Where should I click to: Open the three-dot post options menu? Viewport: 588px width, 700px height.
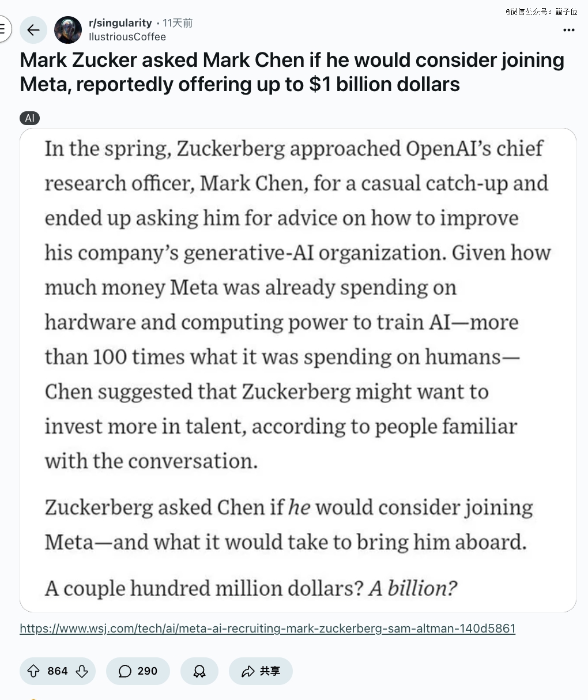click(x=569, y=30)
